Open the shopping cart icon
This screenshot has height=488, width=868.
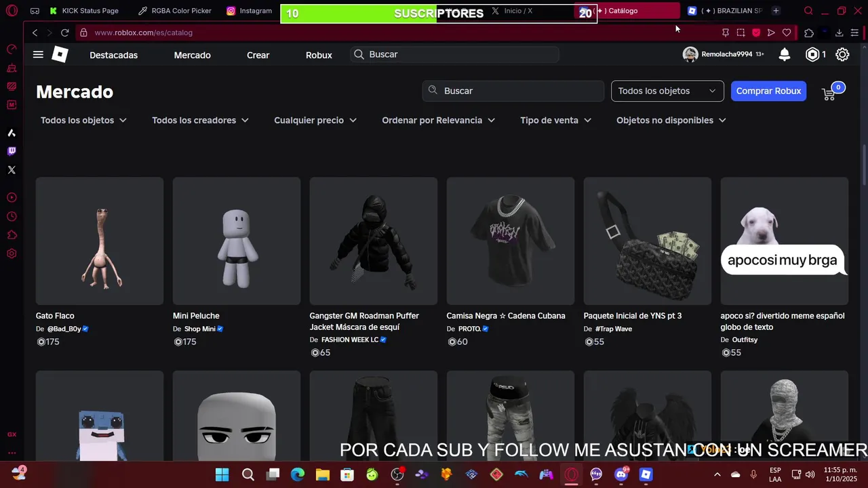829,94
